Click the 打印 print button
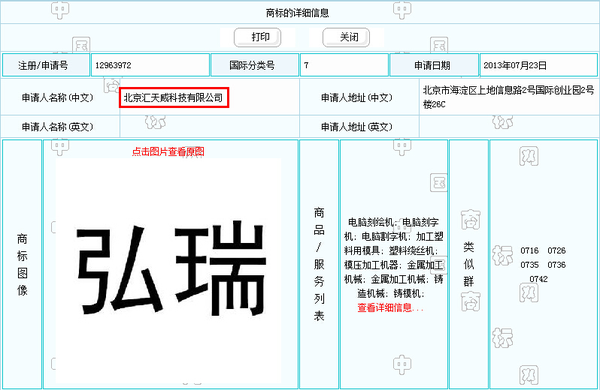Screen dimensions: 600x390 [258, 38]
